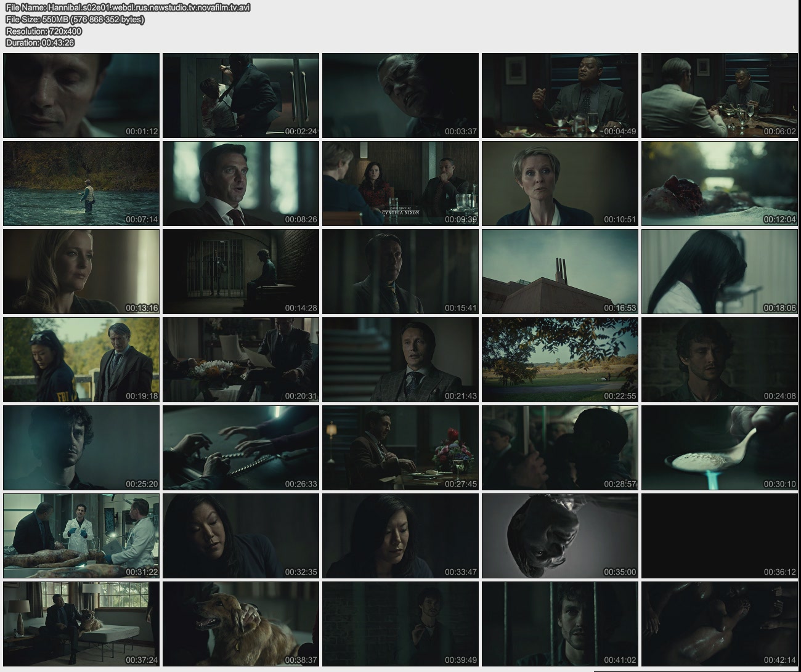
Task: Open the park landscape frame at 00:22:55
Action: tap(559, 360)
